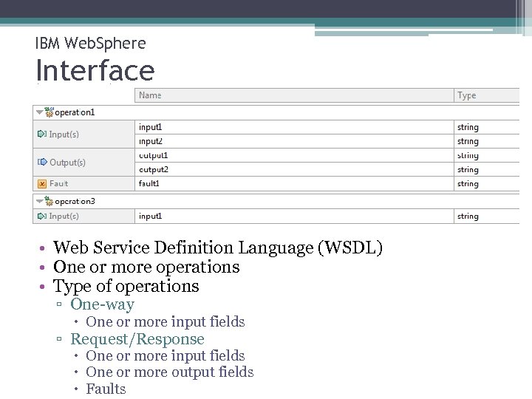Select the operation1 label
532x399 pixels.
pos(75,112)
